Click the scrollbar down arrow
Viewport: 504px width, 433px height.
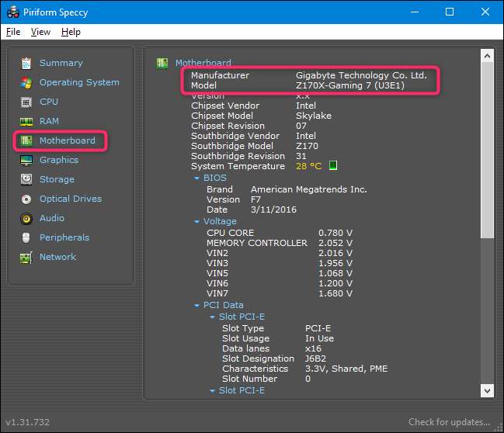pyautogui.click(x=487, y=392)
